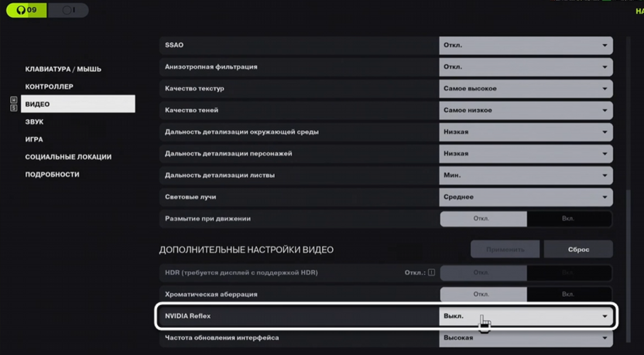This screenshot has width=644, height=355.
Task: Set Хроматическая аберрация to Откл.
Action: pos(484,294)
